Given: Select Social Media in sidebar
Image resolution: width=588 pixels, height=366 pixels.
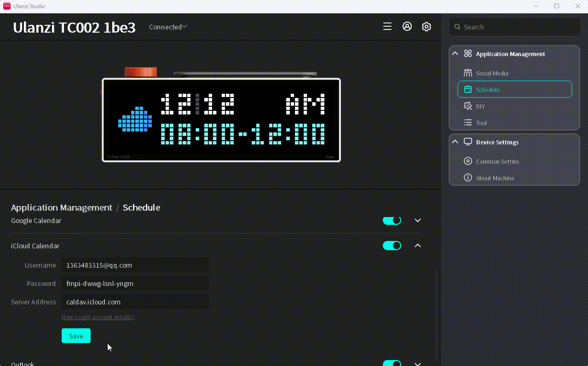Looking at the screenshot, I should [515, 73].
